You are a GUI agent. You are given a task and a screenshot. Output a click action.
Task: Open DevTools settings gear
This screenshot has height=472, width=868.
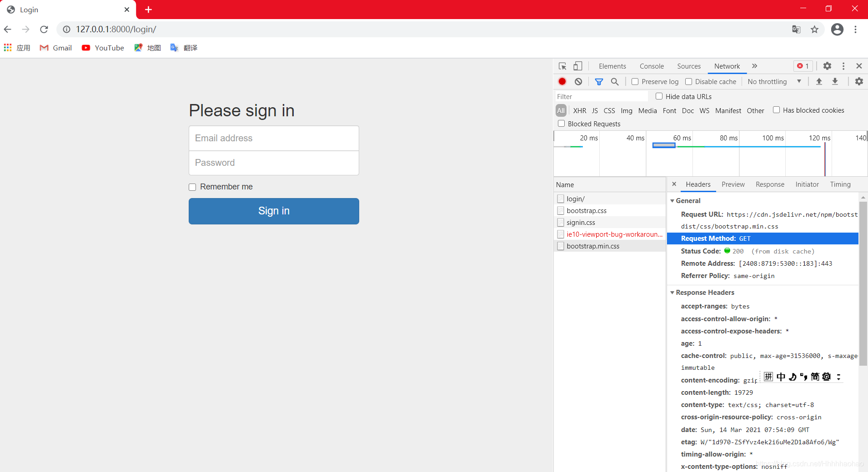click(x=827, y=66)
